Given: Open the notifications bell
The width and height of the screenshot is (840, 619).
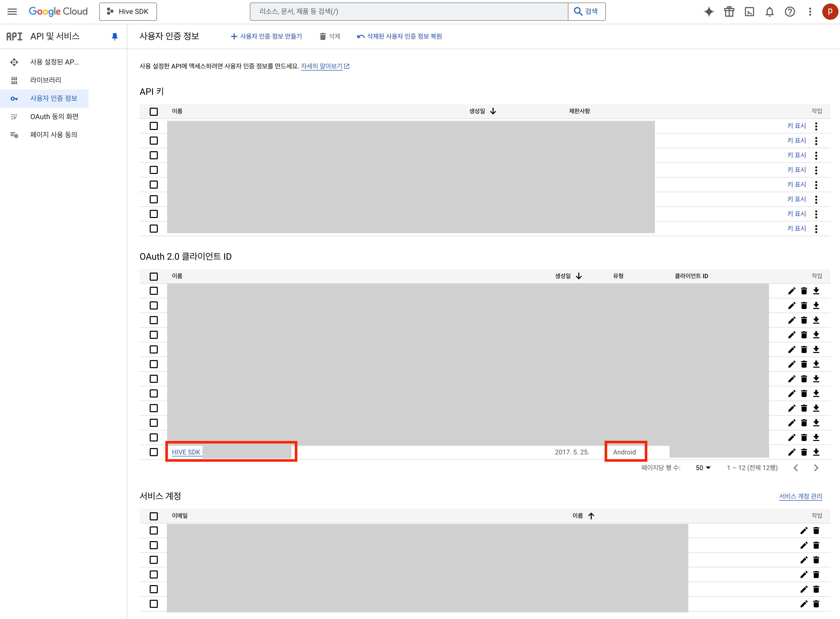Looking at the screenshot, I should [x=769, y=12].
